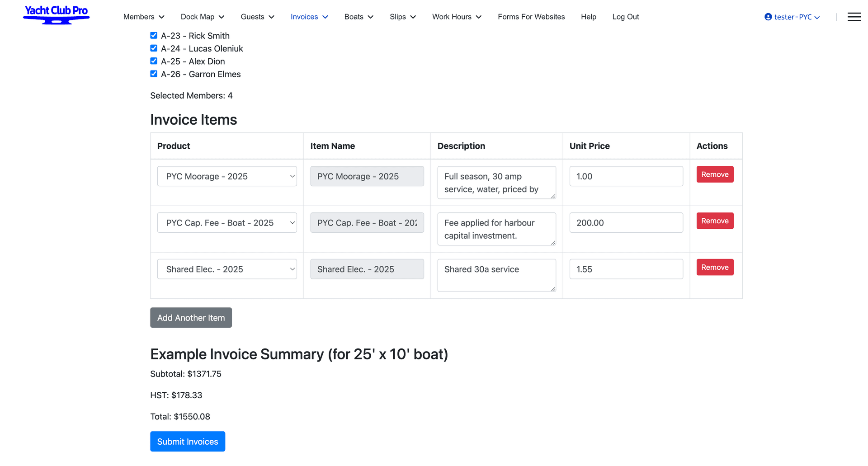This screenshot has height=466, width=868.
Task: Click the unit price field showing 1.00
Action: [x=626, y=176]
